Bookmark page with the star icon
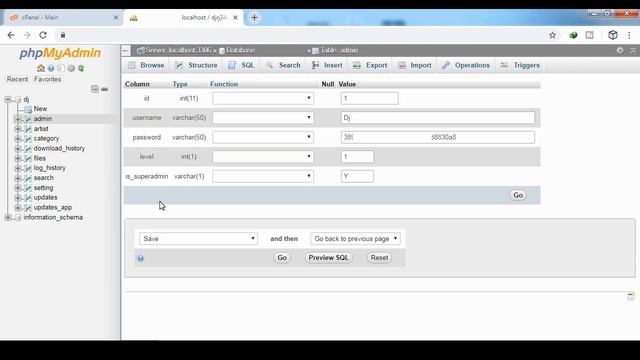 [552, 35]
